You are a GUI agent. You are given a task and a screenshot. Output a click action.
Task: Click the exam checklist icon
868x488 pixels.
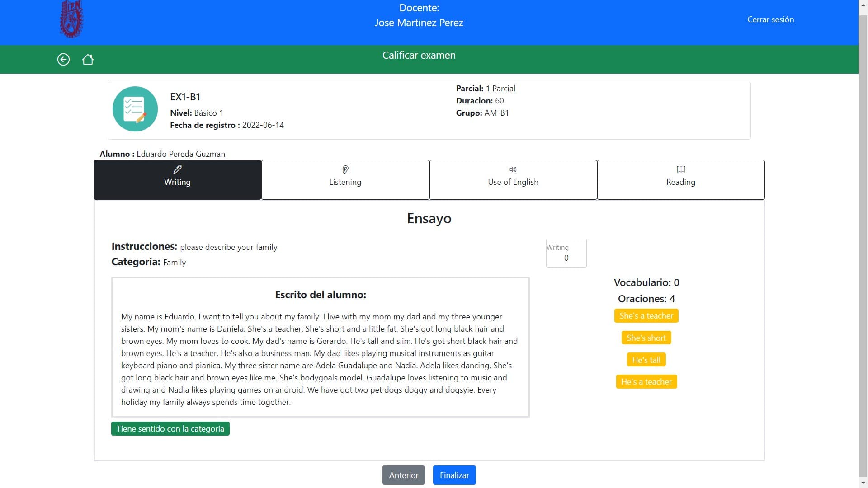[135, 109]
